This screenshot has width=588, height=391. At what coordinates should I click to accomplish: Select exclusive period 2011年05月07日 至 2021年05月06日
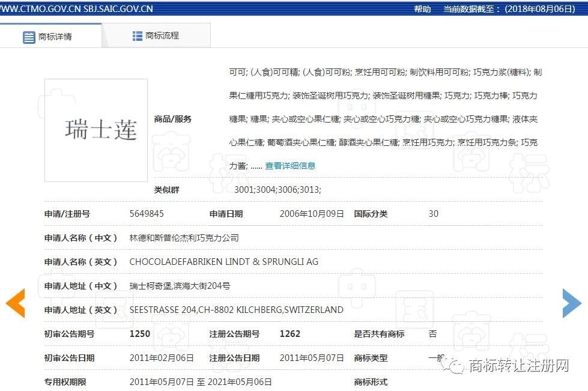coord(201,382)
